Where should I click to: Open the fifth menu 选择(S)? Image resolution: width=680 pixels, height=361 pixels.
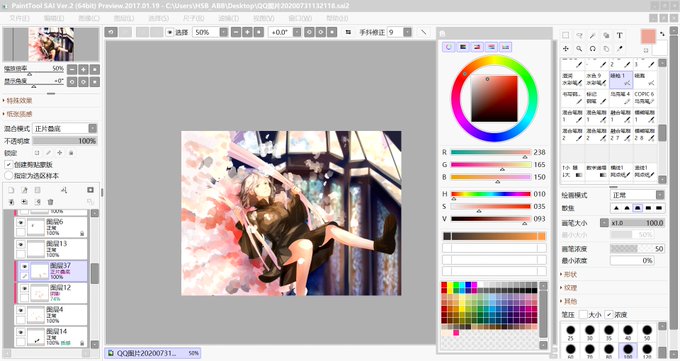tap(158, 18)
